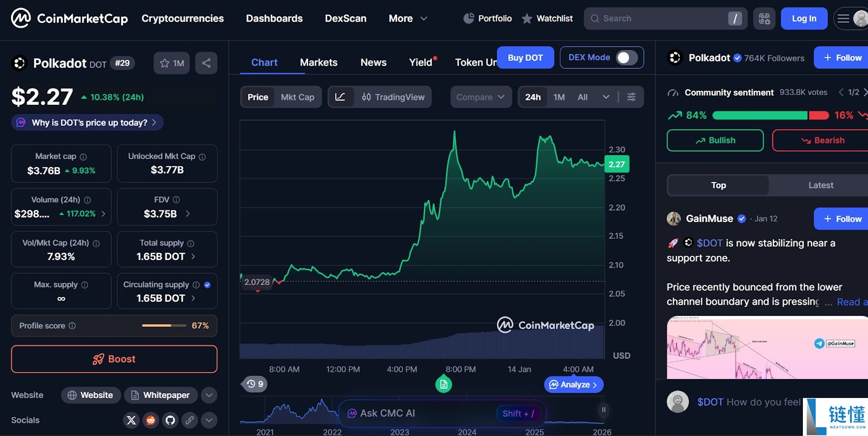Image resolution: width=868 pixels, height=436 pixels.
Task: Expand more chart time range options
Action: [606, 97]
